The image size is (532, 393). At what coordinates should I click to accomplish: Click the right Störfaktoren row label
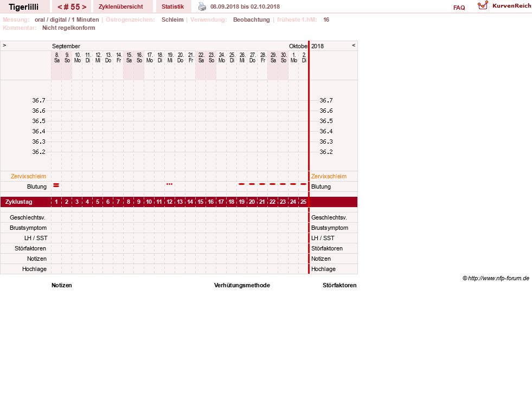pos(326,248)
